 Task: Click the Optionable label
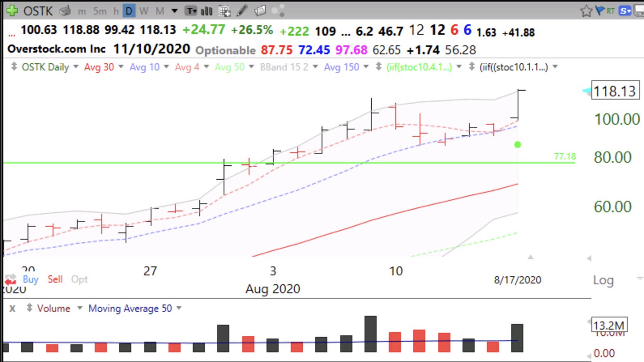coord(226,50)
